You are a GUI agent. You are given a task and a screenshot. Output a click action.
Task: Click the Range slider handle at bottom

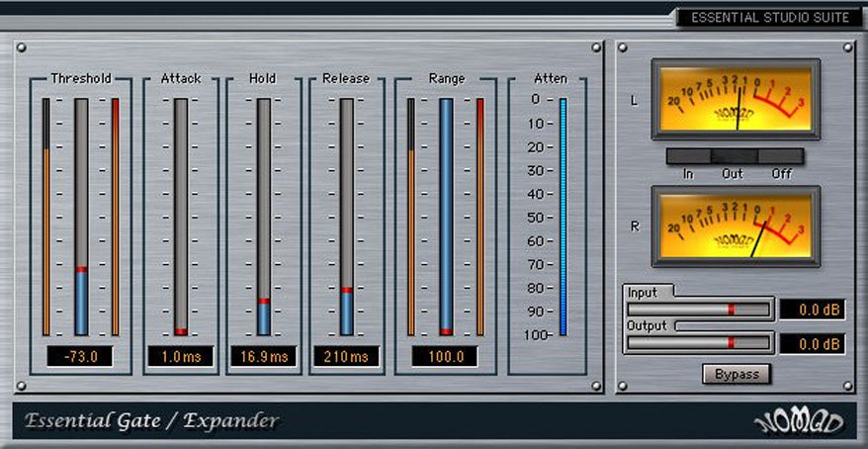446,331
